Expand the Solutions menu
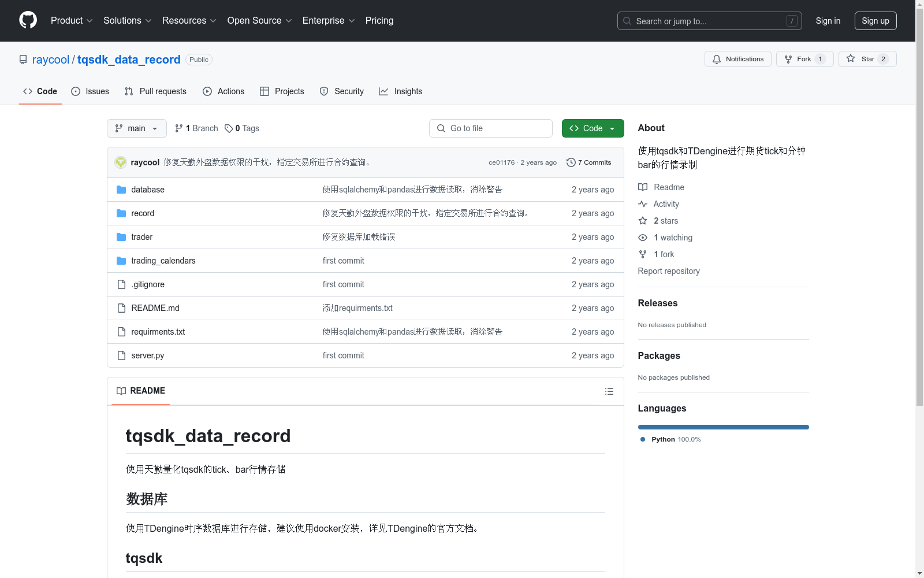Viewport: 924px width, 578px height. (x=128, y=20)
